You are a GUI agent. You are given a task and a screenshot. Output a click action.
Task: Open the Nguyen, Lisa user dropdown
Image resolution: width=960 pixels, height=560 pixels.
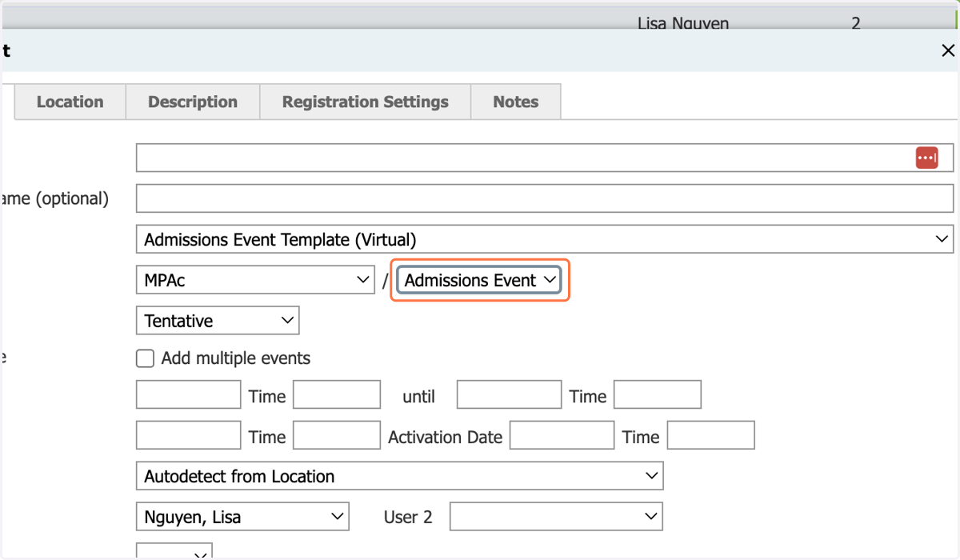(x=242, y=517)
